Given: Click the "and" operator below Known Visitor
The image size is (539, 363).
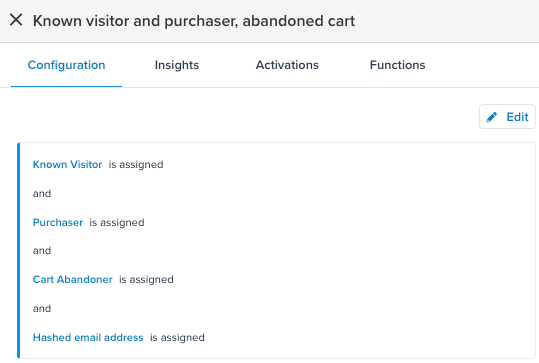Looking at the screenshot, I should [42, 194].
